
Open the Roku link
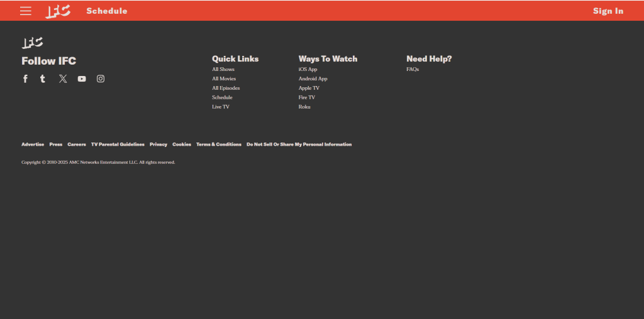tap(304, 107)
